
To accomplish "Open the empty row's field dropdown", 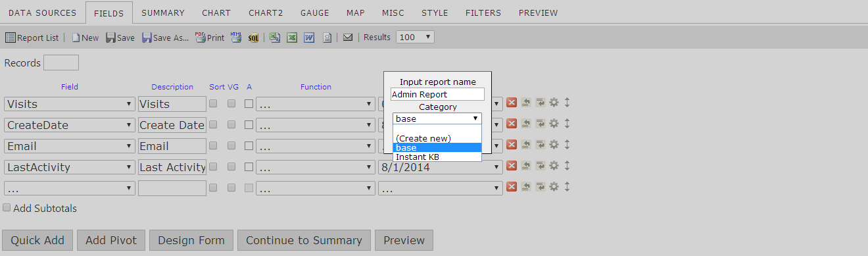I will point(70,188).
